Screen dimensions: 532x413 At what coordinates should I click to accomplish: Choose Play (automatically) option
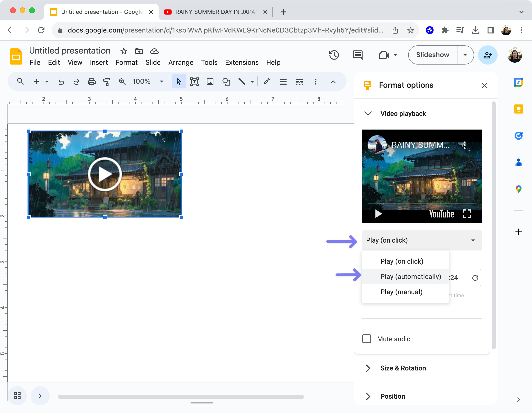[x=405, y=277]
